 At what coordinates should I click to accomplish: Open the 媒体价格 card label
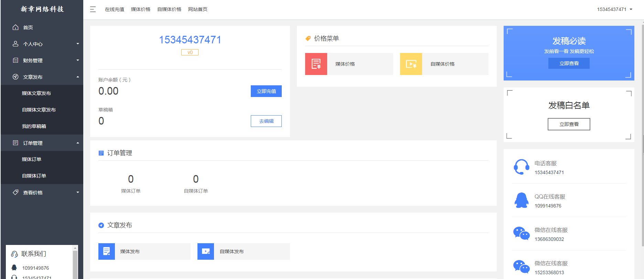[345, 64]
